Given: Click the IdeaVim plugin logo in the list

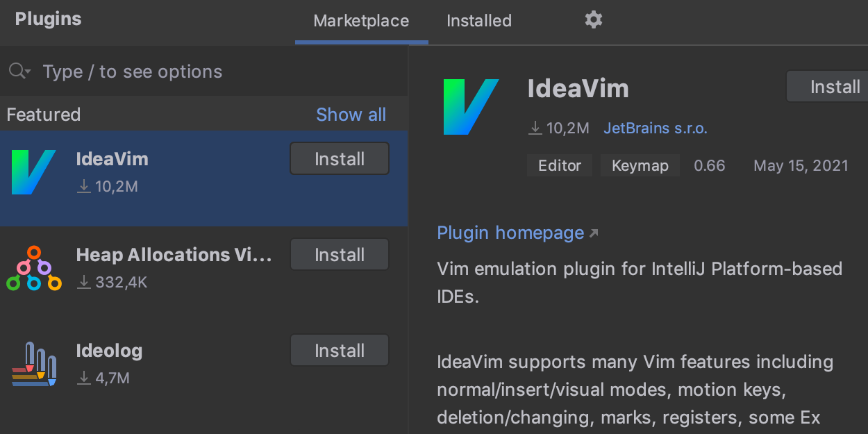Looking at the screenshot, I should (33, 172).
